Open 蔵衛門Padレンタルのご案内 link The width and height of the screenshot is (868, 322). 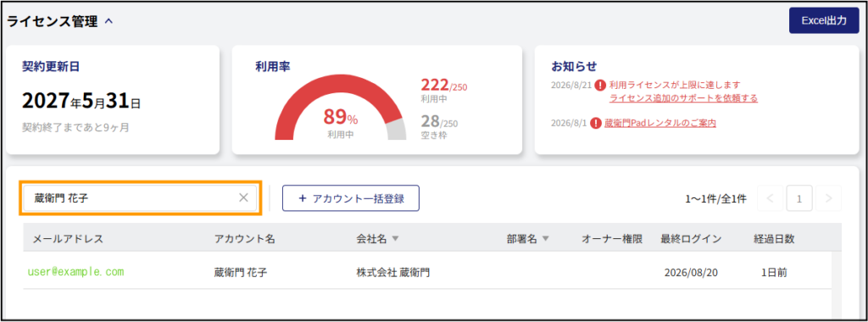[x=660, y=123]
